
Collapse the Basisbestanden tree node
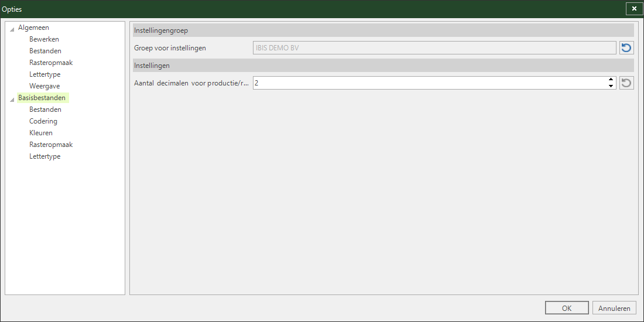pyautogui.click(x=12, y=99)
